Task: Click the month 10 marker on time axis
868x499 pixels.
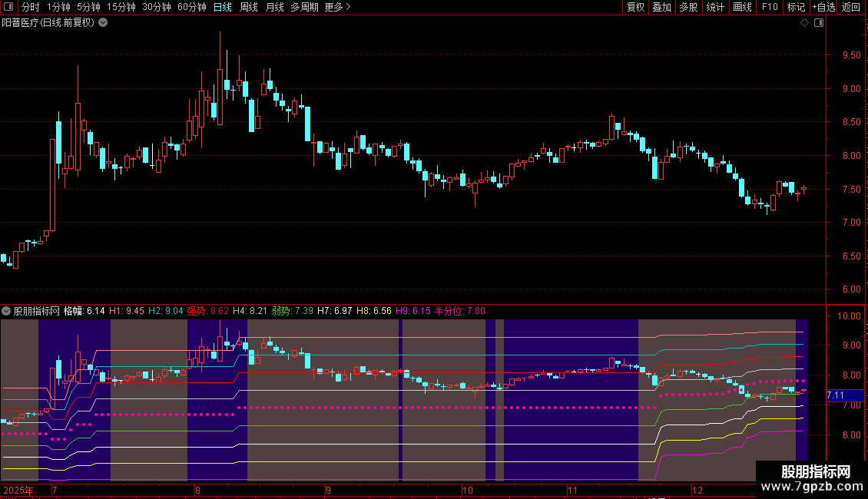Action: pos(467,490)
